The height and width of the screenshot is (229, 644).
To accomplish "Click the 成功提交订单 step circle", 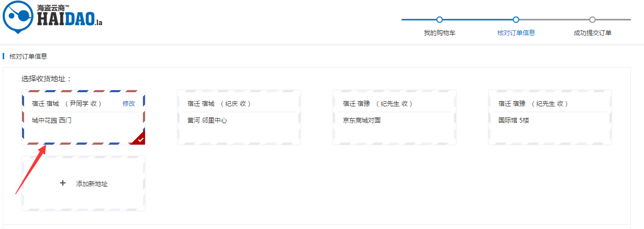I will 592,20.
